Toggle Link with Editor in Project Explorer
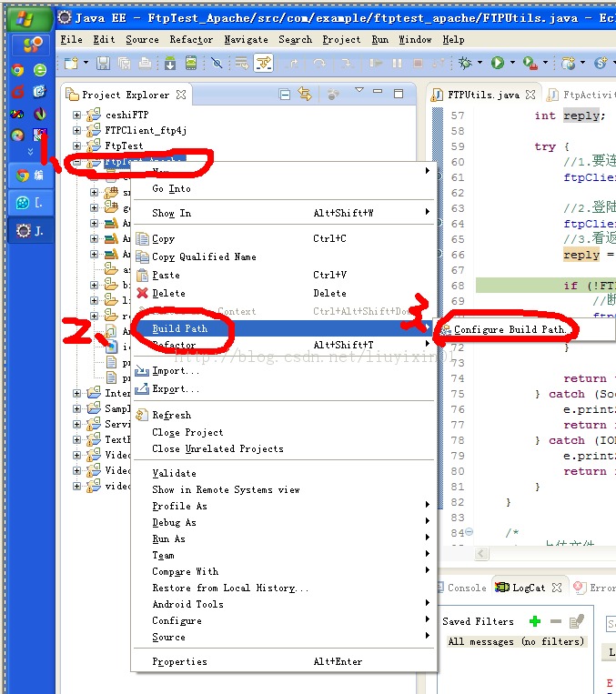This screenshot has height=694, width=616. click(305, 94)
